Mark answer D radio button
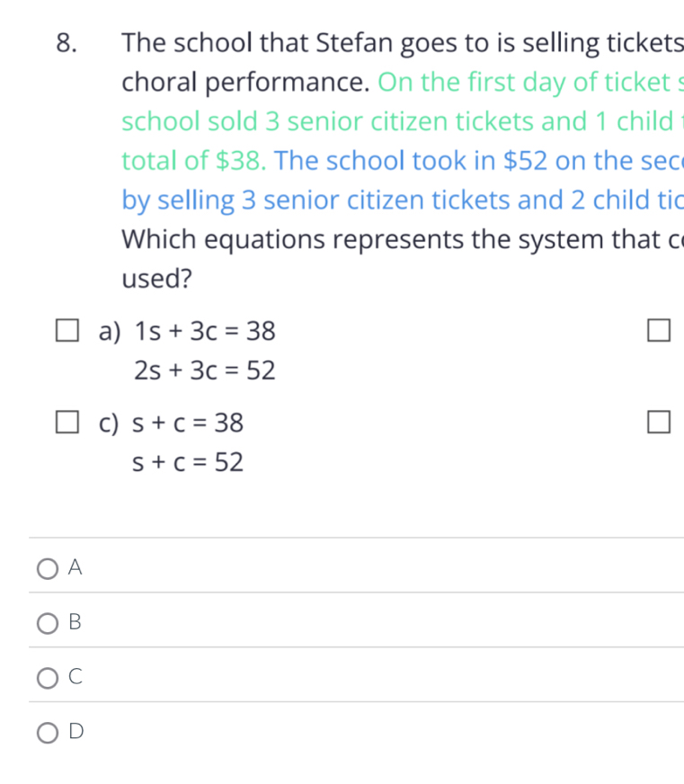The width and height of the screenshot is (684, 784). click(x=47, y=732)
